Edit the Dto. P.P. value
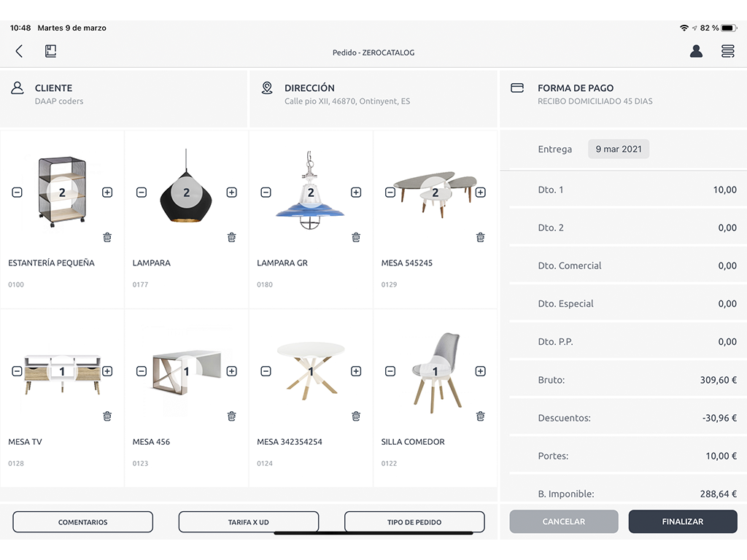This screenshot has width=747, height=560. (x=727, y=341)
